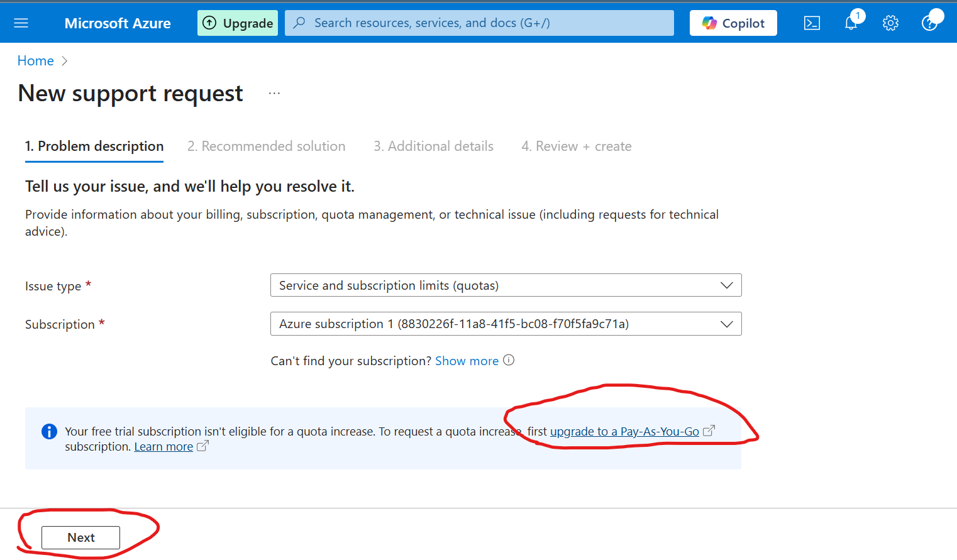The height and width of the screenshot is (560, 957).
Task: Click upgrade to a Pay-As-You-Go link
Action: tap(624, 432)
